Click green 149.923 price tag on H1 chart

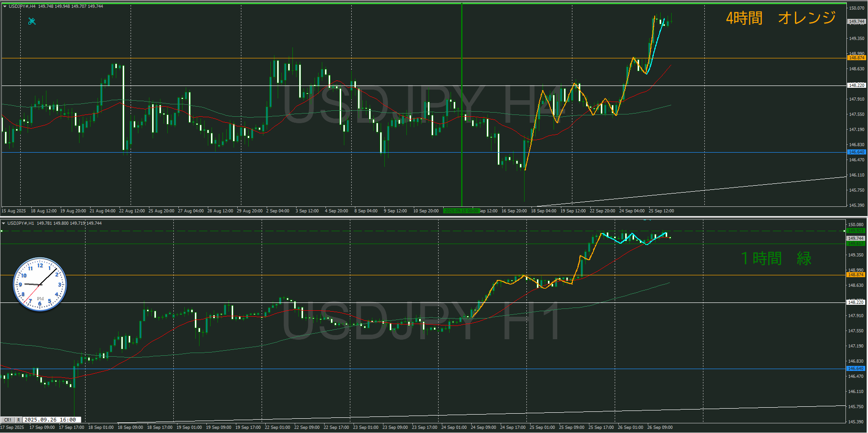tap(856, 231)
